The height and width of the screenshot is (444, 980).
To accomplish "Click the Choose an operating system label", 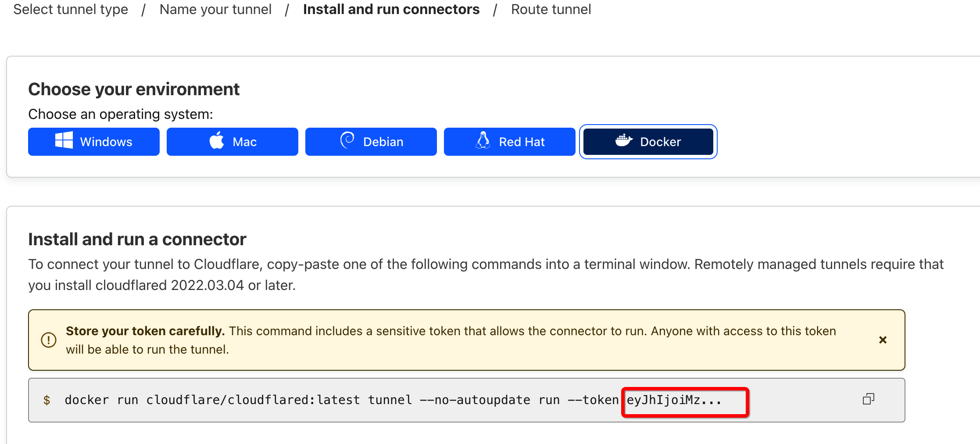I will tap(121, 114).
